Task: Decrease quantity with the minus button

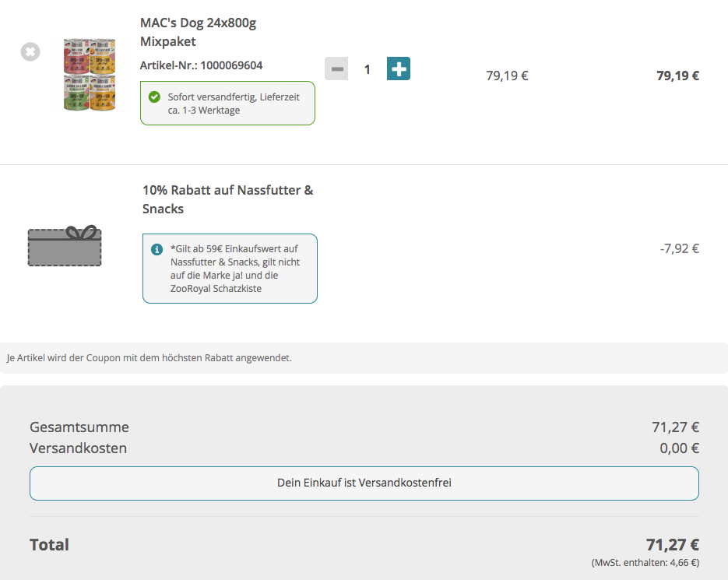Action: (x=336, y=69)
